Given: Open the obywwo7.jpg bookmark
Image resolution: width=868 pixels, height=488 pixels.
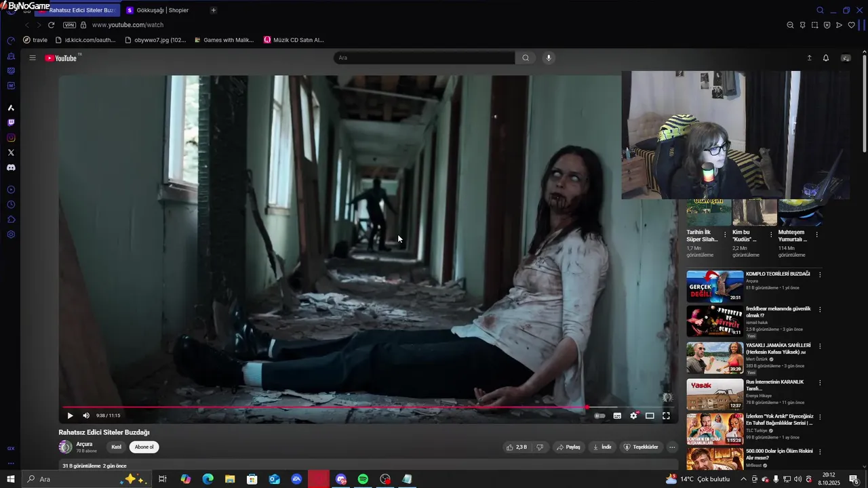Looking at the screenshot, I should [155, 40].
